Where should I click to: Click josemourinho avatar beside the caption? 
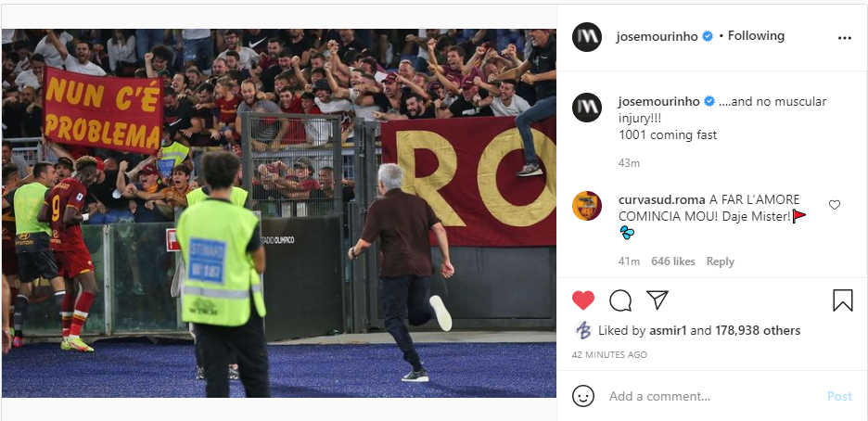pos(587,108)
